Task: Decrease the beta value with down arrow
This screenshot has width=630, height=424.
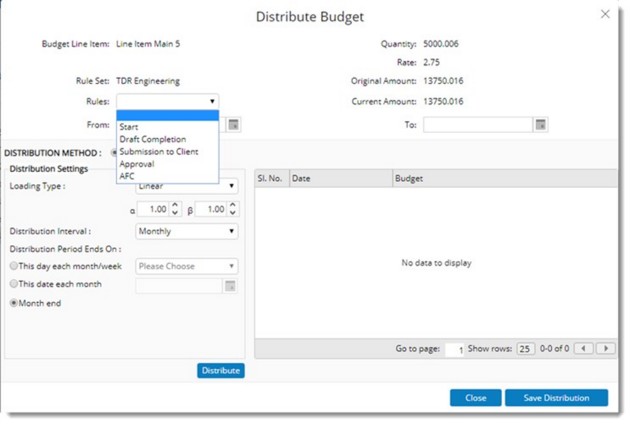Action: click(233, 213)
